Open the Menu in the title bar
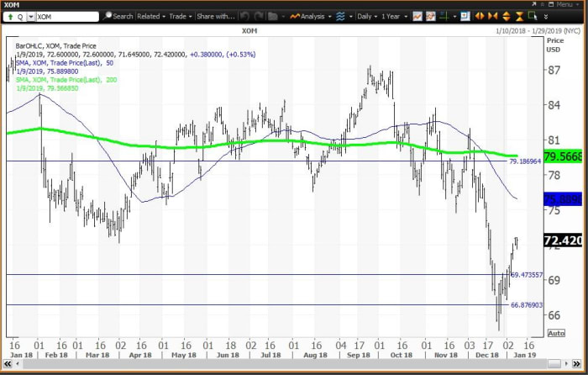This screenshot has height=375, width=588. pos(562,4)
